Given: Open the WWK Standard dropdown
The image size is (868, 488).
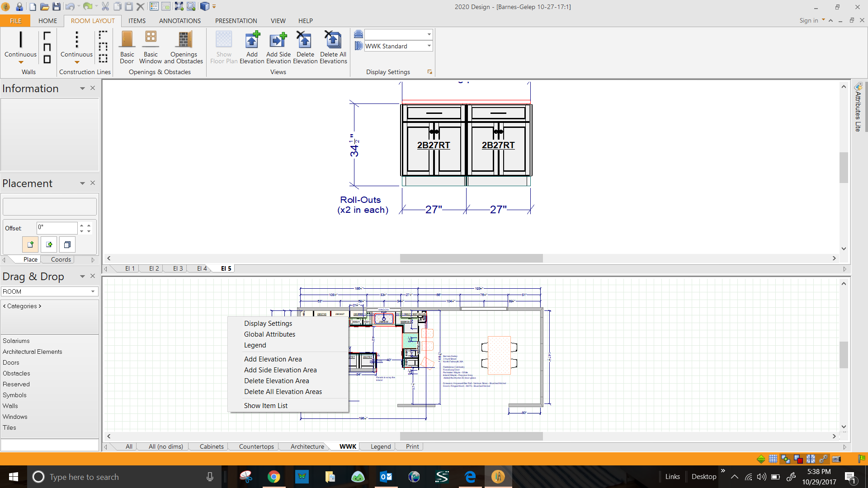Looking at the screenshot, I should [x=429, y=46].
